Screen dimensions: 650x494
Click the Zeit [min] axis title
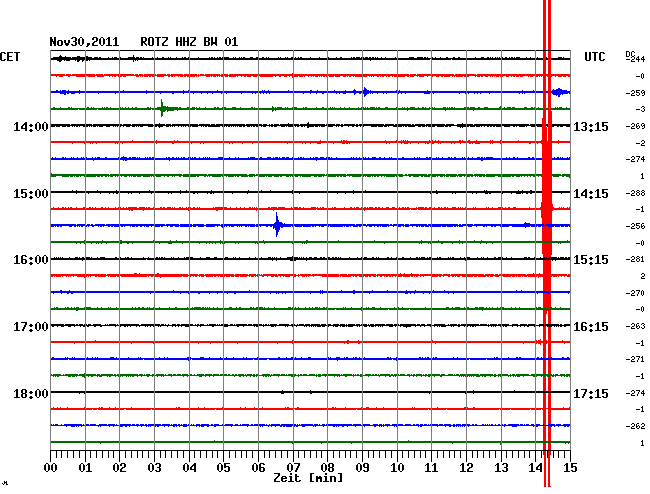click(x=308, y=478)
